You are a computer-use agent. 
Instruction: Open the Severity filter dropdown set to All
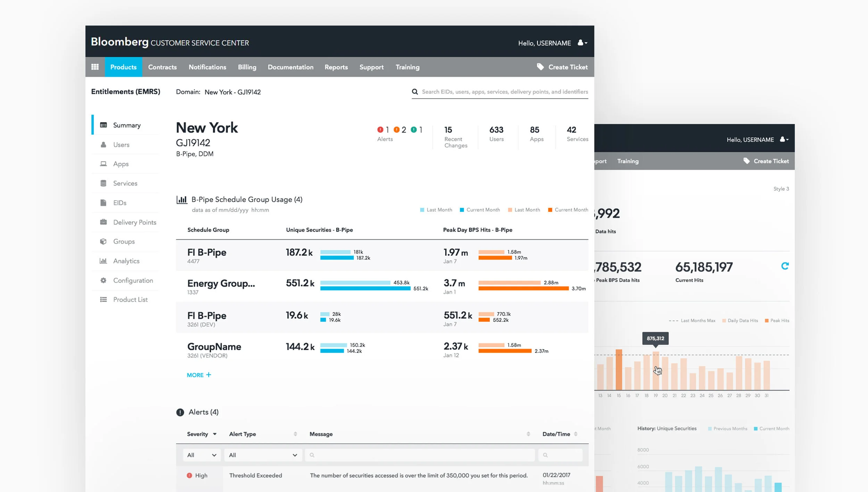pos(201,455)
